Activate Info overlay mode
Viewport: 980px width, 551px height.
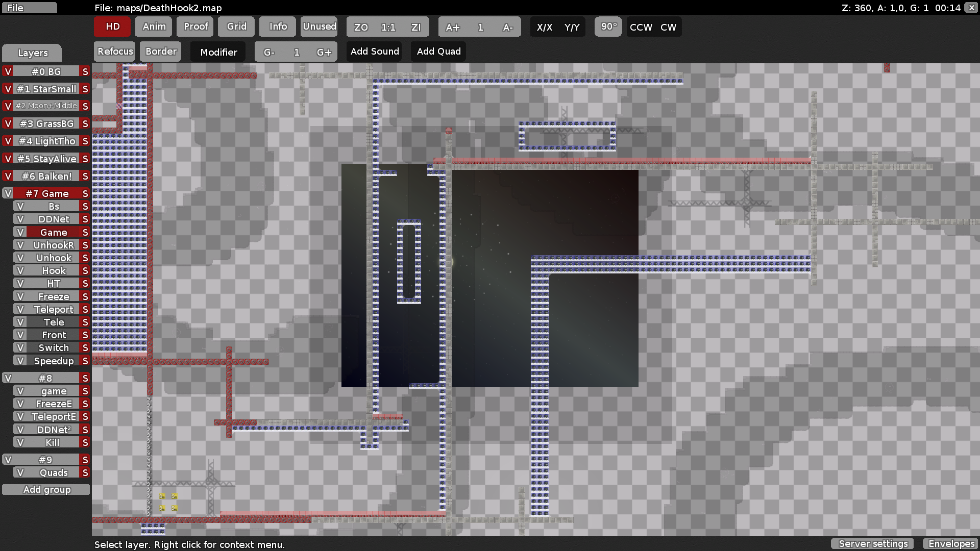tap(277, 27)
